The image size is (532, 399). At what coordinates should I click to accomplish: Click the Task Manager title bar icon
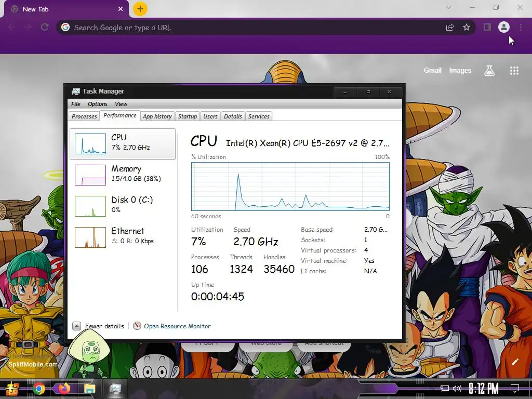click(x=76, y=91)
